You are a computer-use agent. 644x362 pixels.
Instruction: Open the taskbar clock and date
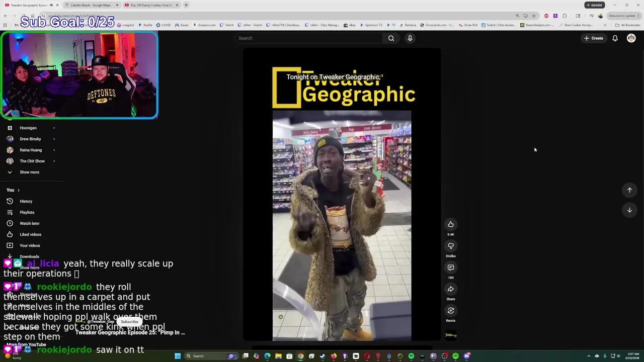click(632, 356)
